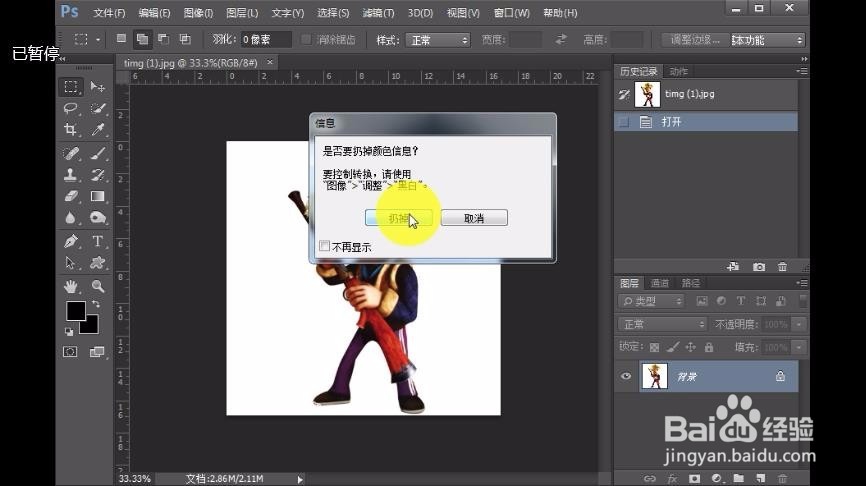
Task: Select the Gradient tool
Action: tap(98, 196)
